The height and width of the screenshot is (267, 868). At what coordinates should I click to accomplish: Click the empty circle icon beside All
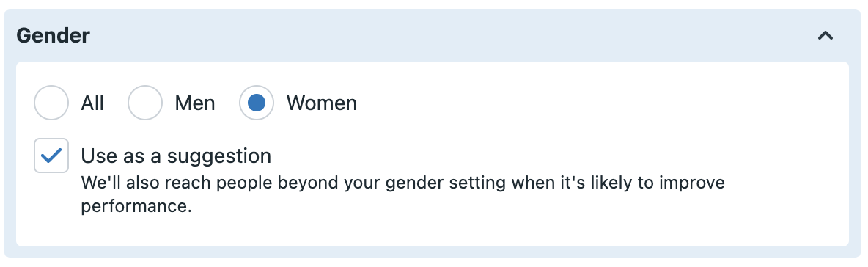(51, 103)
